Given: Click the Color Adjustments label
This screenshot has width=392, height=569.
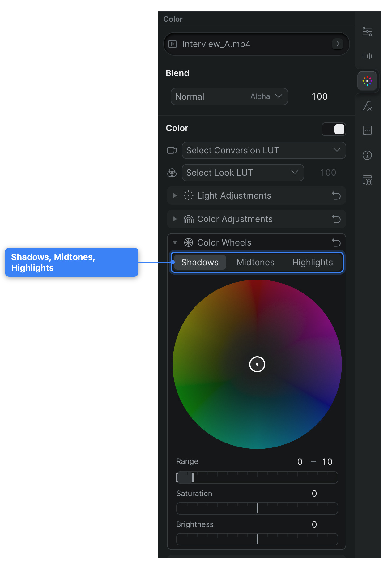Looking at the screenshot, I should click(235, 219).
